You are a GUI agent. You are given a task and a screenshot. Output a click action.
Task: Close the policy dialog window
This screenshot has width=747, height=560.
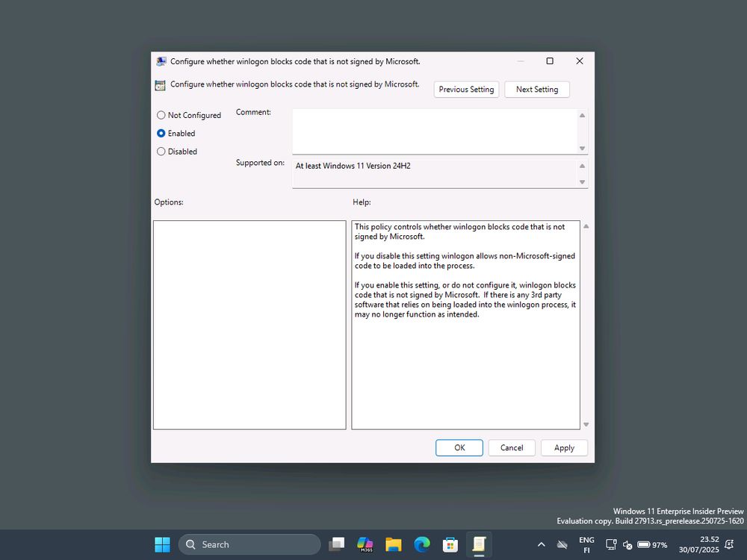[580, 61]
